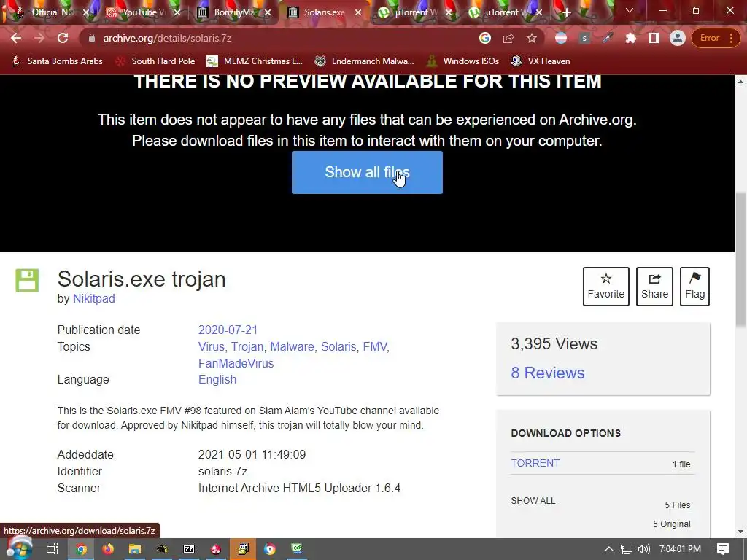Open the 8 Reviews link
Viewport: 747px width, 560px height.
[547, 373]
